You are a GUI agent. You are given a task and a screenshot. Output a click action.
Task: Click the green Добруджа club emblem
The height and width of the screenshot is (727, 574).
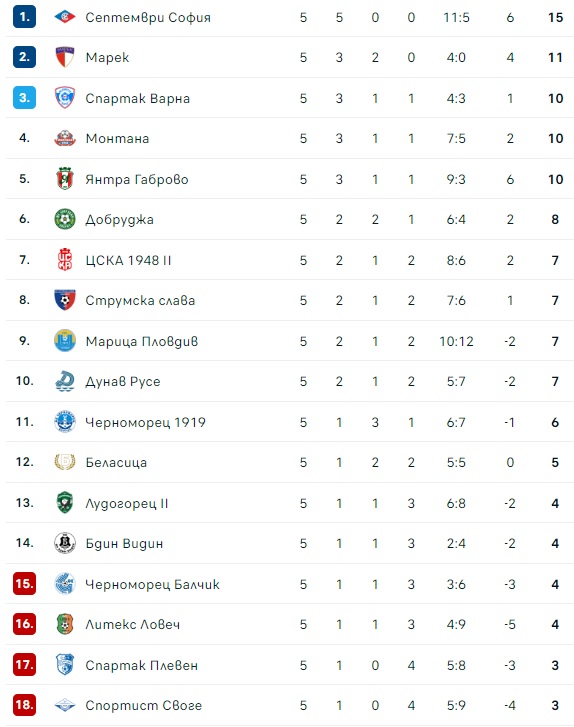(x=65, y=219)
